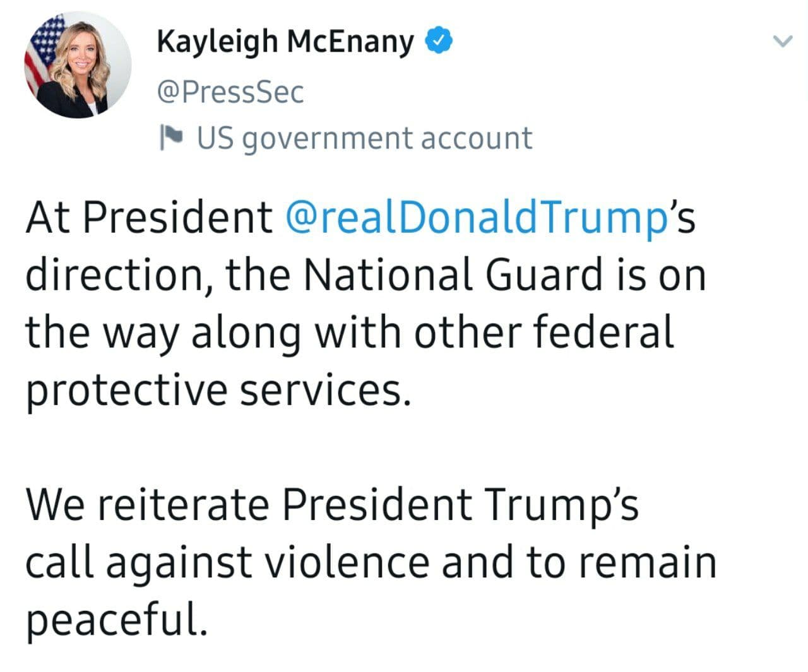The image size is (808, 672).
Task: Click the US government account label
Action: click(x=364, y=138)
